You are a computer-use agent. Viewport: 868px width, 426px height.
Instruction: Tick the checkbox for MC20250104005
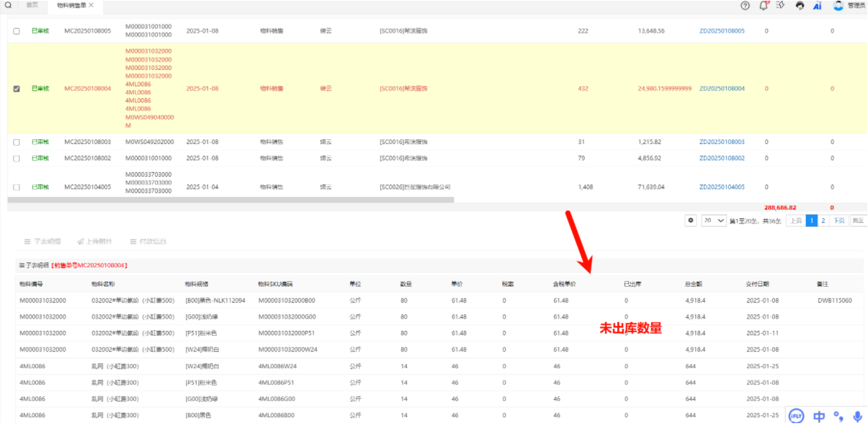17,187
